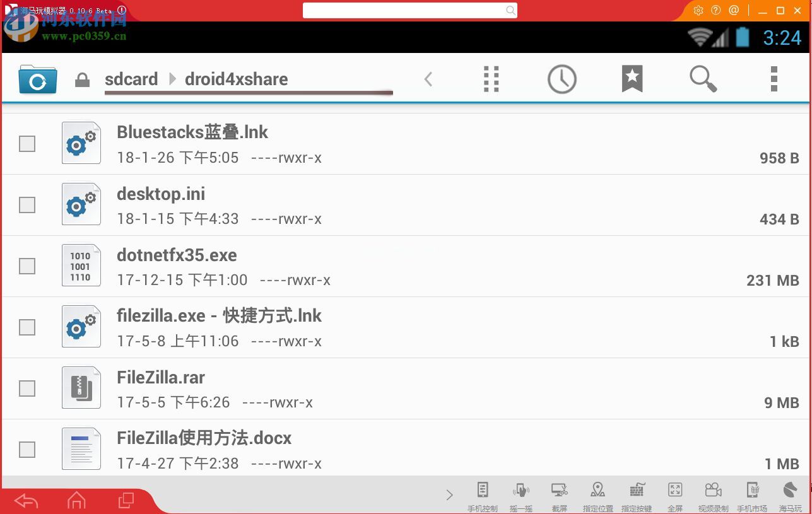The image size is (812, 514).
Task: Click the gear icon of filezilla.exe - 快捷方式.lnk
Action: (x=81, y=327)
